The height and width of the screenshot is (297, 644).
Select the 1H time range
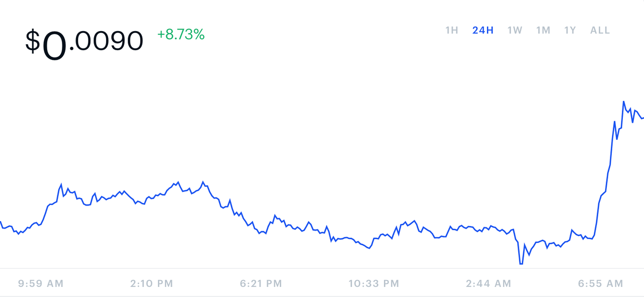tap(451, 30)
